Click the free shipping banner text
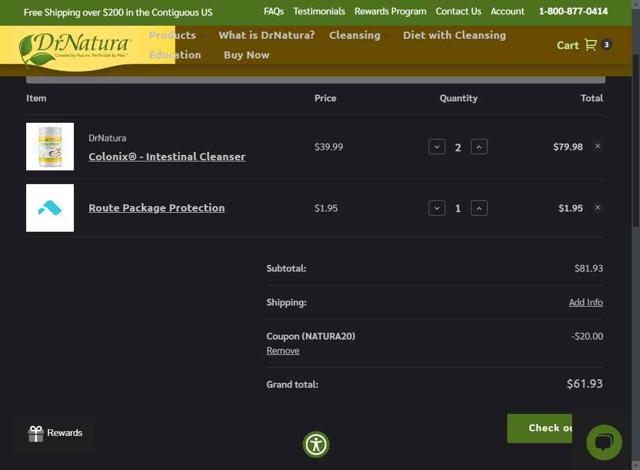640x470 pixels. pos(118,12)
